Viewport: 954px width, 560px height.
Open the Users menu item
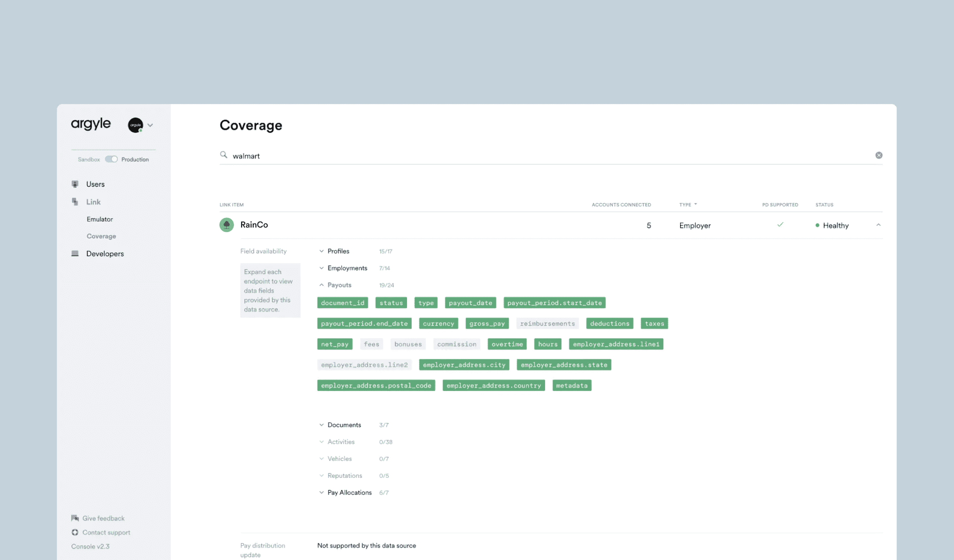point(95,184)
